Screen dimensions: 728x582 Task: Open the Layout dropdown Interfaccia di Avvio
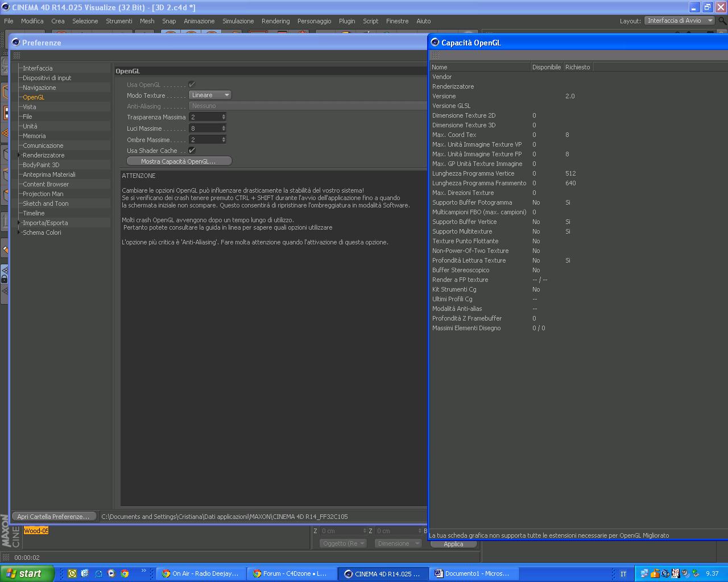tap(680, 20)
